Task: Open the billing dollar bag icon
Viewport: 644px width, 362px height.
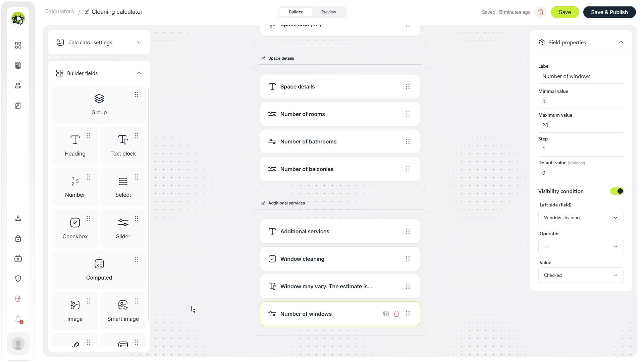Action: coord(18,258)
